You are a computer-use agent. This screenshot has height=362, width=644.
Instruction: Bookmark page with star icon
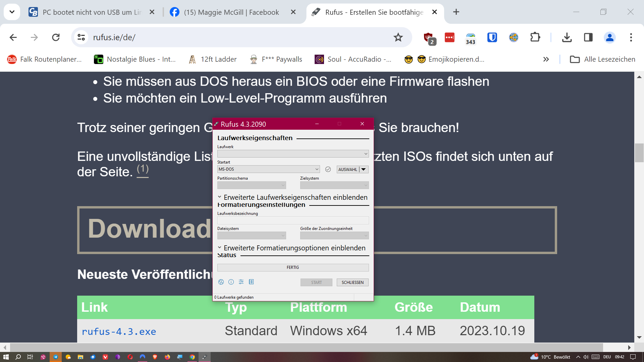pyautogui.click(x=398, y=37)
